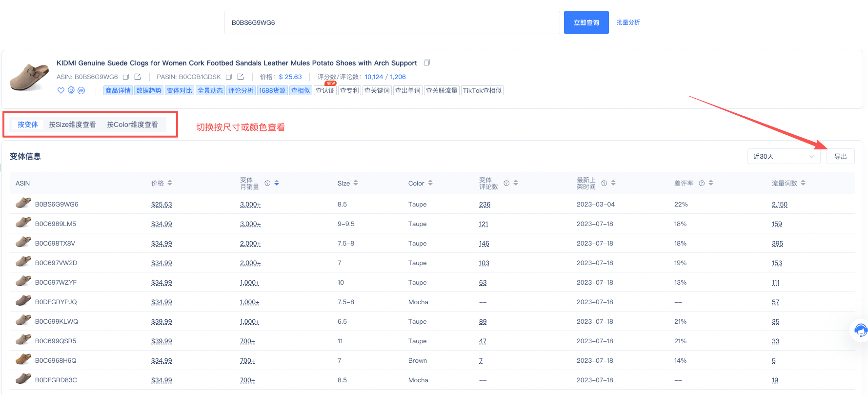Image resolution: width=868 pixels, height=395 pixels.
Task: Click ASIN B0C697WZYF in the table
Action: pyautogui.click(x=56, y=282)
